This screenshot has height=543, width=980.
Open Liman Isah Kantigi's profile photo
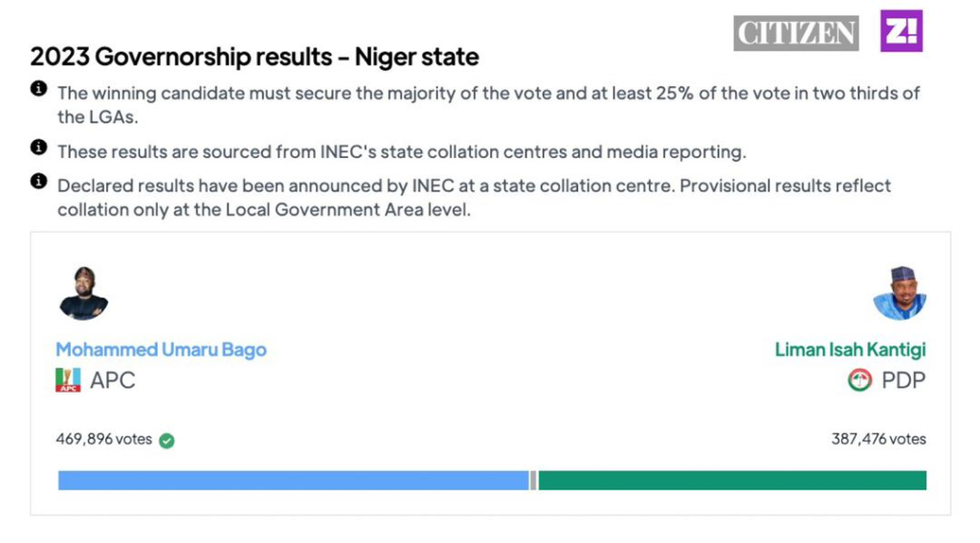(x=900, y=293)
